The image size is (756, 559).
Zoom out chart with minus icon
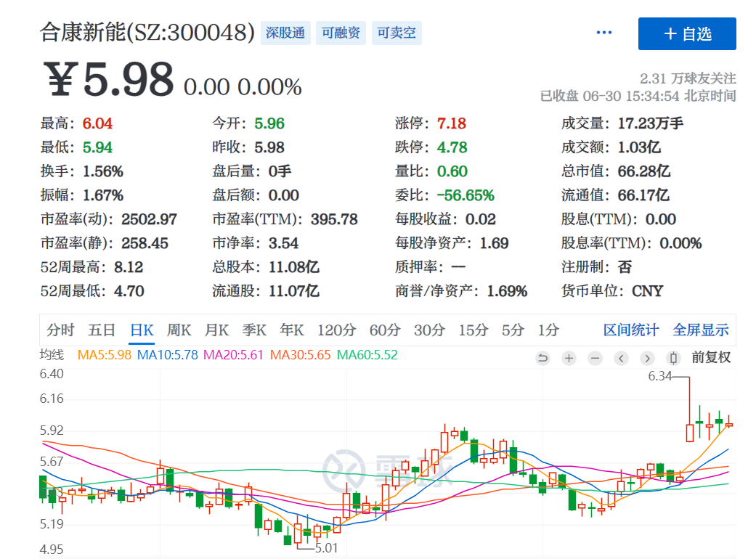(595, 358)
